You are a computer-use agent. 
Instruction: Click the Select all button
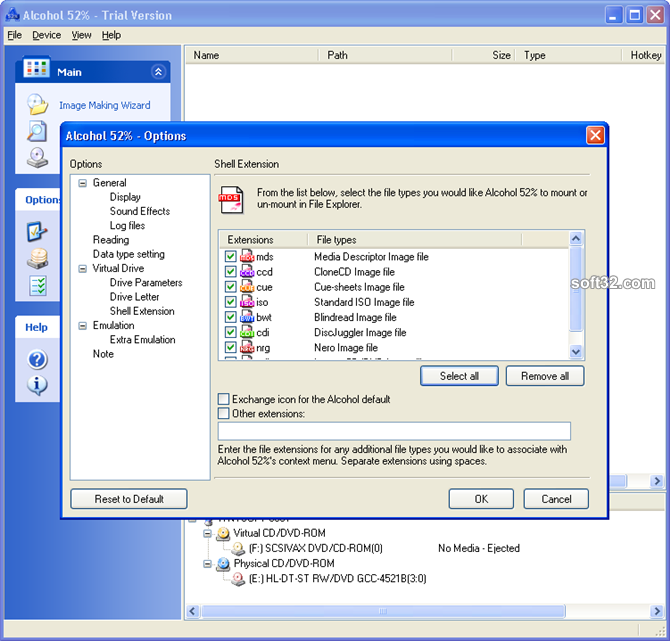pyautogui.click(x=459, y=376)
